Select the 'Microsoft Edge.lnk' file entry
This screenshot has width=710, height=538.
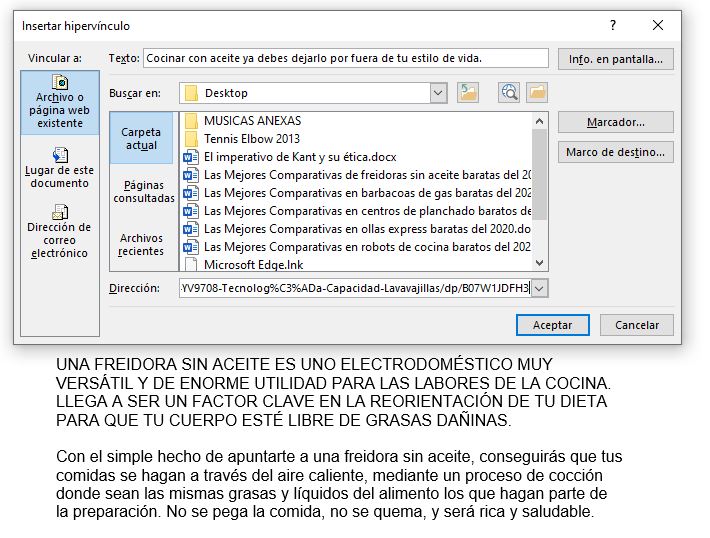click(253, 265)
